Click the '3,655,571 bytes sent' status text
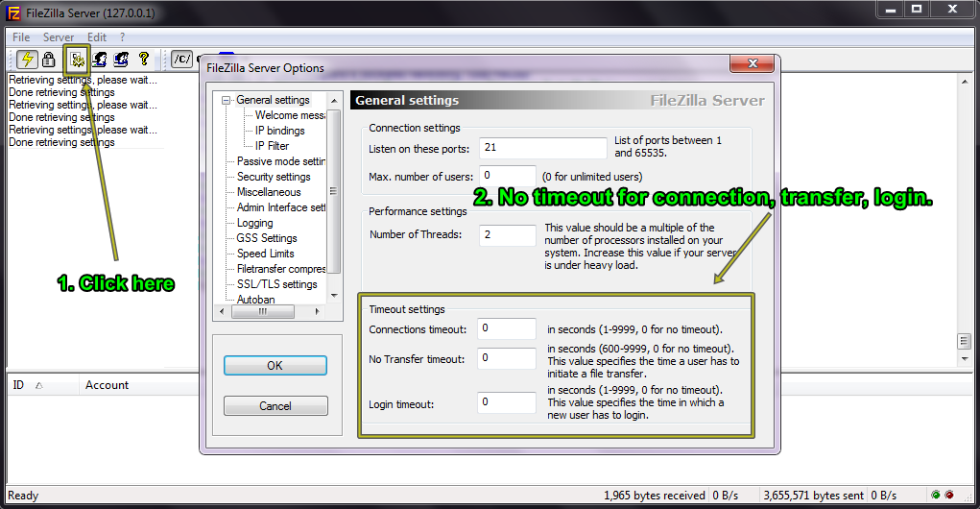980x509 pixels. (813, 496)
